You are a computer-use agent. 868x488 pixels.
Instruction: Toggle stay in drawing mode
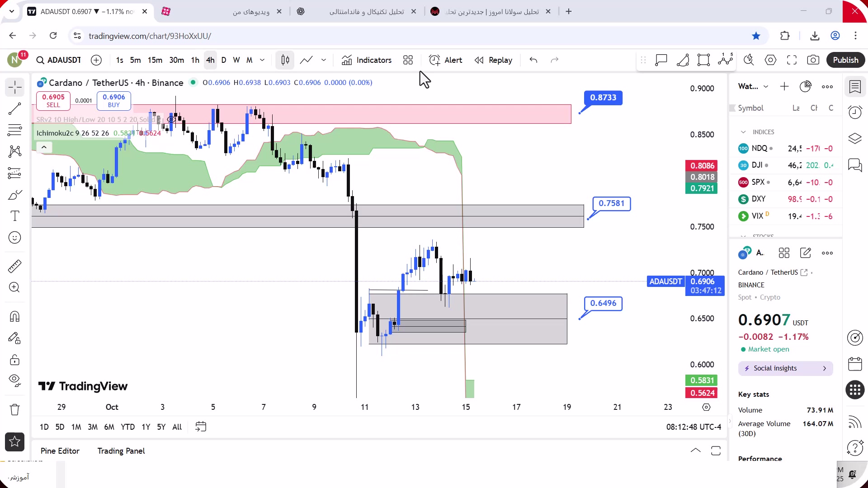pyautogui.click(x=14, y=338)
